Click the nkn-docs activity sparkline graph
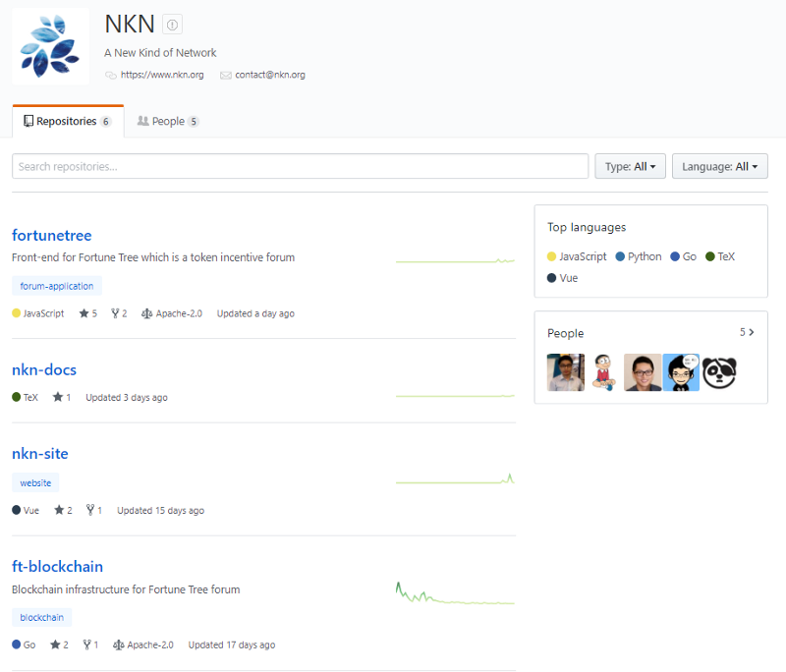This screenshot has width=786, height=672. [455, 396]
